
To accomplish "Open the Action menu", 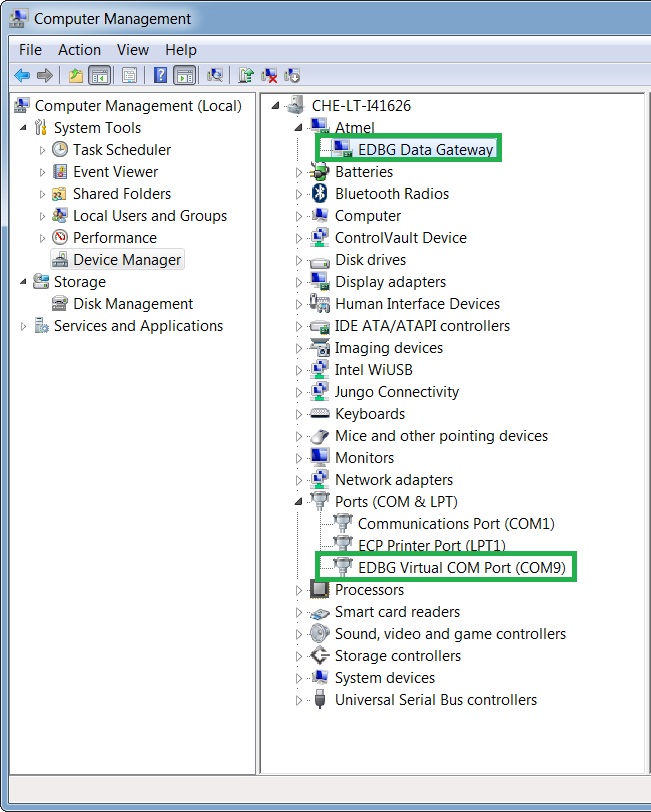I will 79,50.
